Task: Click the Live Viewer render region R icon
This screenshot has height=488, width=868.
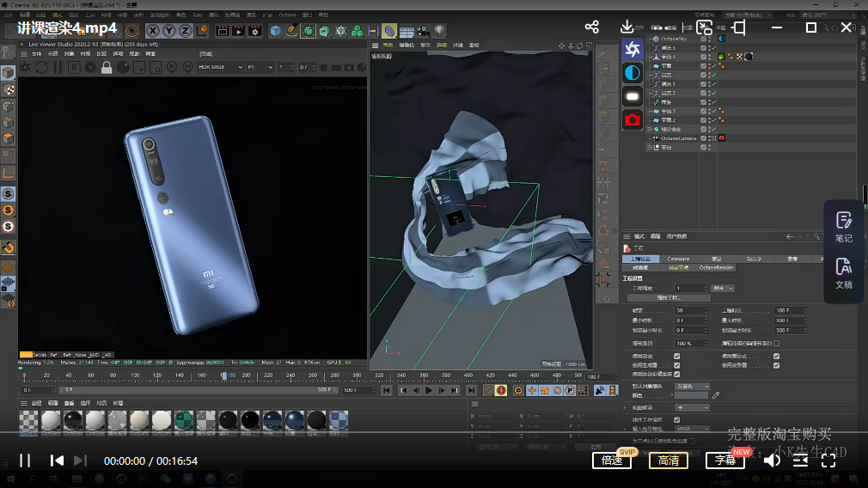Action: (x=74, y=68)
